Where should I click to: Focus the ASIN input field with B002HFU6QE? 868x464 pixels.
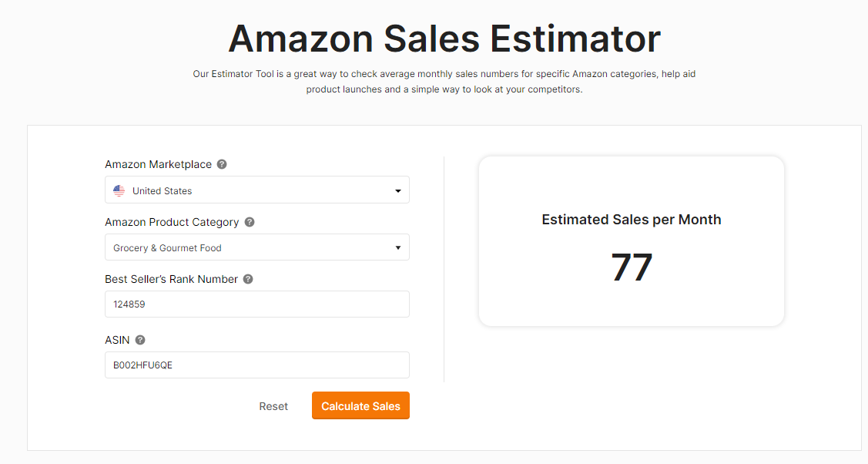point(257,365)
